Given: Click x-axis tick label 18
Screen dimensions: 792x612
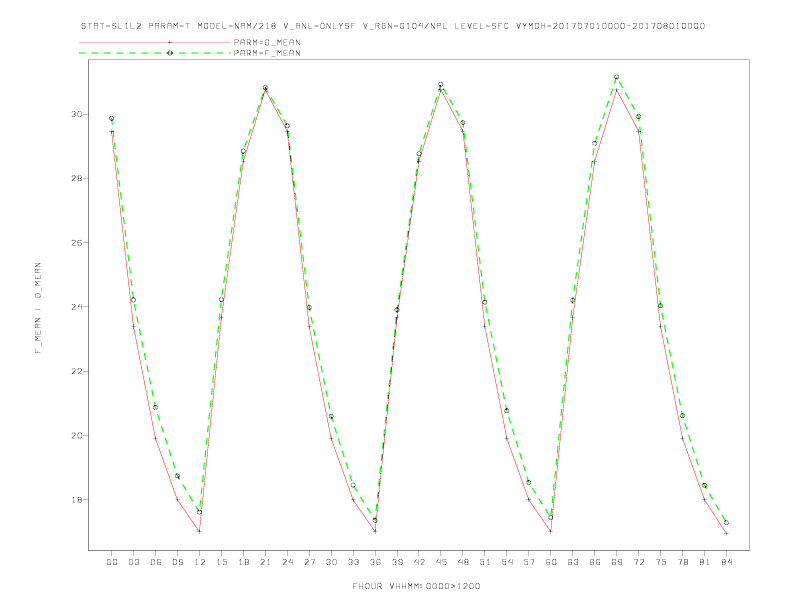Looking at the screenshot, I should pyautogui.click(x=243, y=562).
